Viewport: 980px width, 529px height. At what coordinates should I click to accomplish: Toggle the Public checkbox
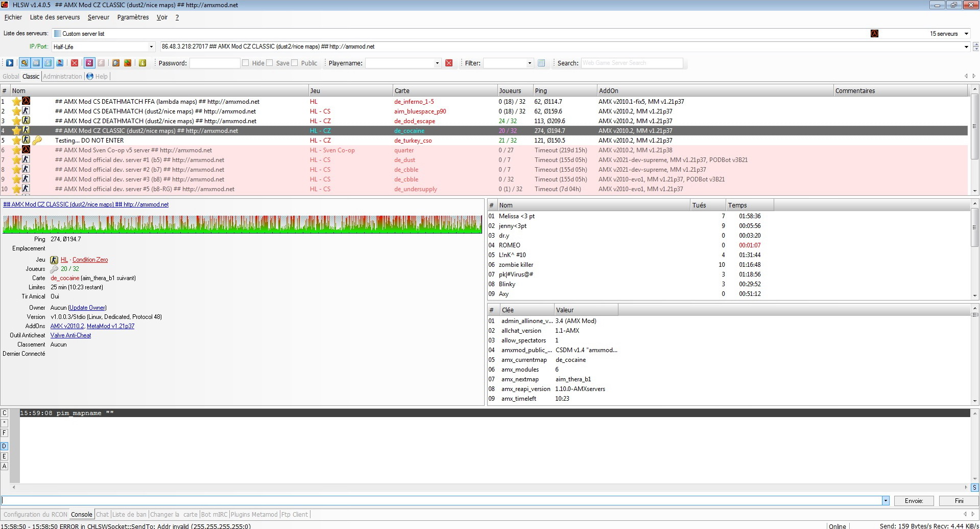(295, 63)
